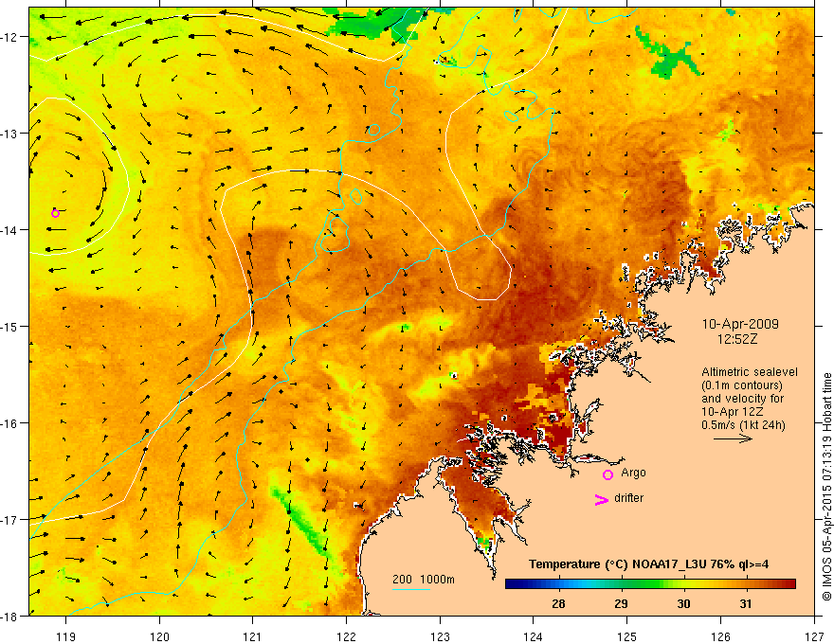Click latitude label -13

pyautogui.click(x=10, y=133)
